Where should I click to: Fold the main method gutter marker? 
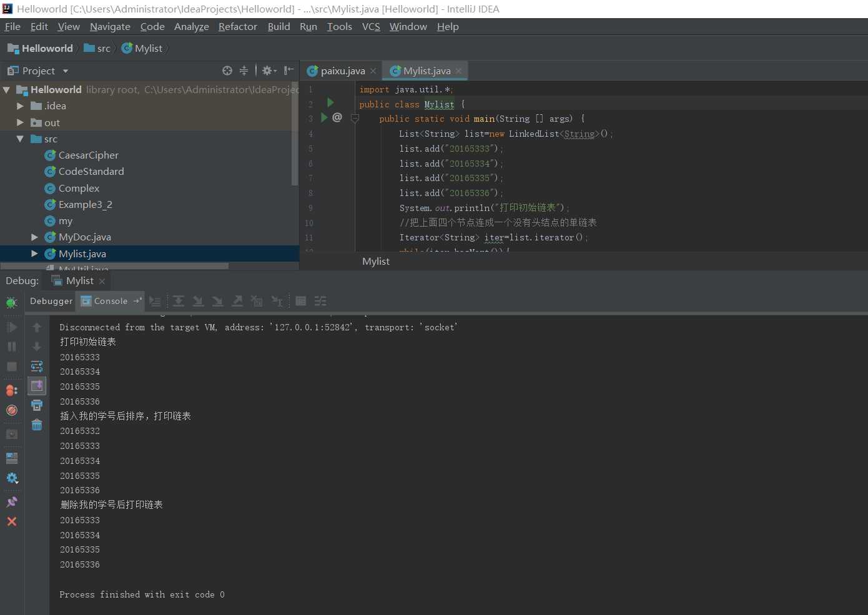355,118
